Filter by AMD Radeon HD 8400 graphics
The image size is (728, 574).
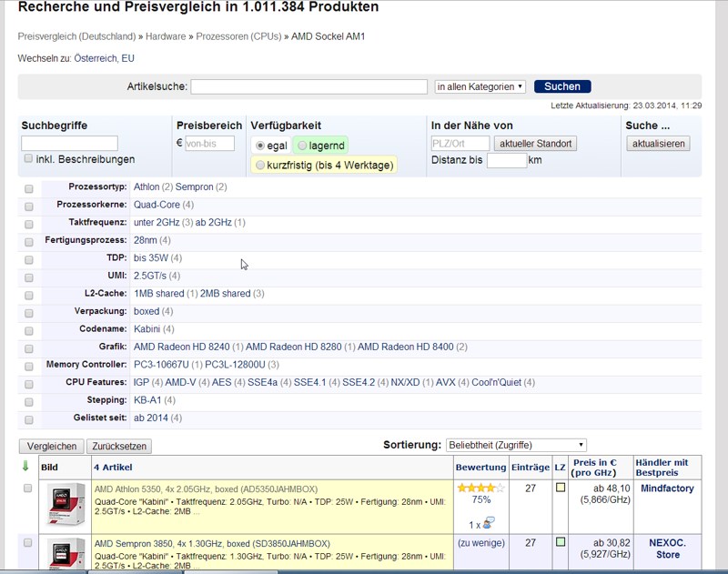click(405, 347)
